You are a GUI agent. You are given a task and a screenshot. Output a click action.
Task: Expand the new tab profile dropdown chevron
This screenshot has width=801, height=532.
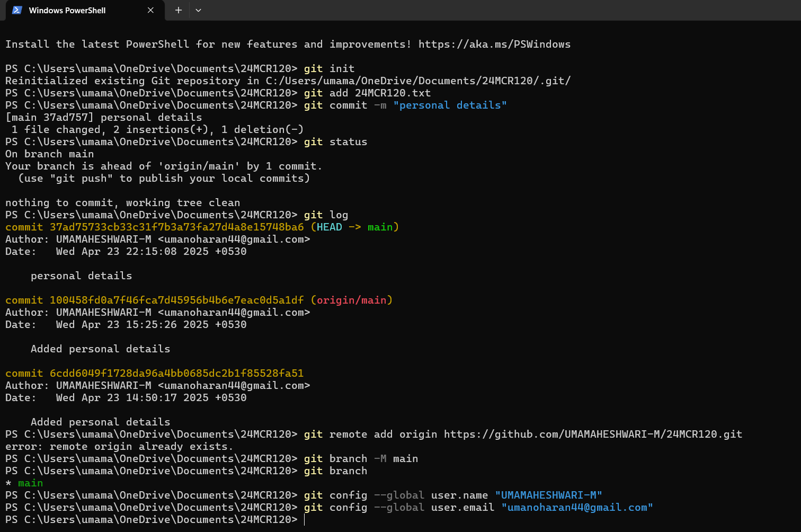click(198, 10)
